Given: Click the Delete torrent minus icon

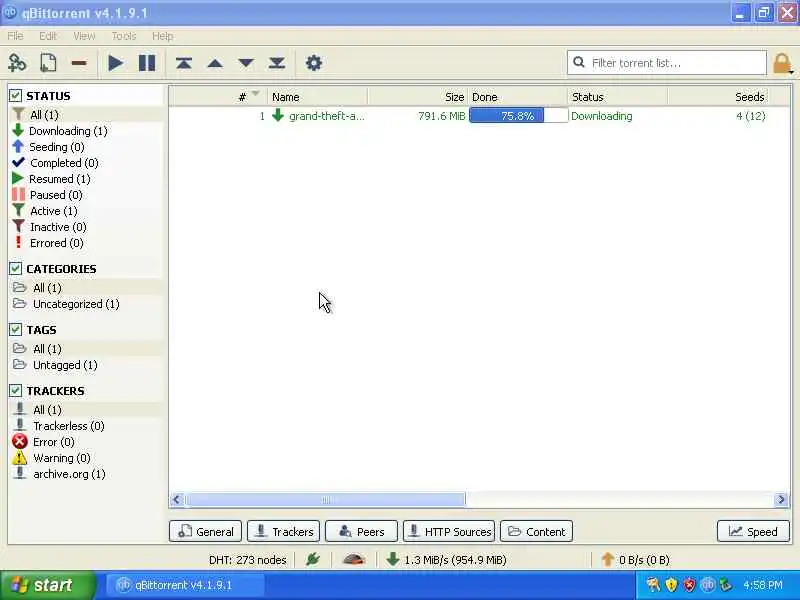Looking at the screenshot, I should 79,63.
